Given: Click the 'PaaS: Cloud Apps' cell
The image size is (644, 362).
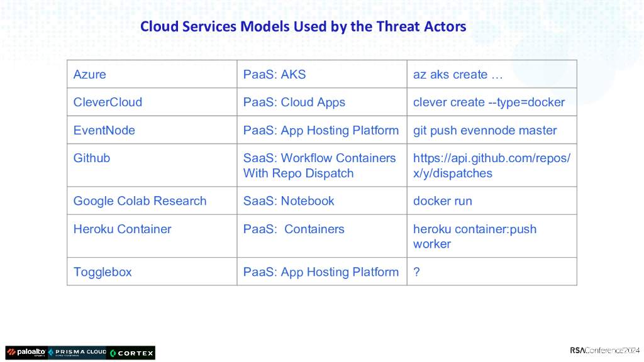Looking at the screenshot, I should pyautogui.click(x=322, y=102).
